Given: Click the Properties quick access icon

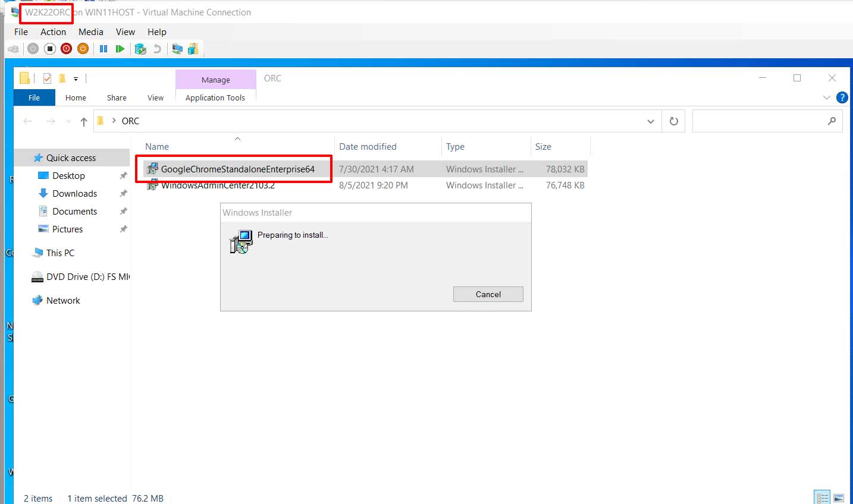Looking at the screenshot, I should coord(47,78).
